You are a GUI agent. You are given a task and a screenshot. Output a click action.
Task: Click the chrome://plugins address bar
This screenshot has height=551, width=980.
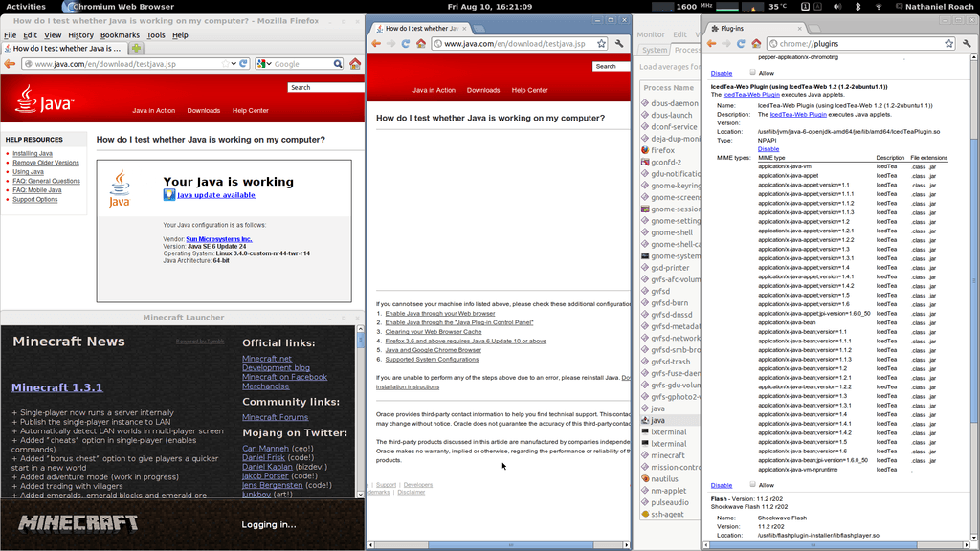(862, 44)
